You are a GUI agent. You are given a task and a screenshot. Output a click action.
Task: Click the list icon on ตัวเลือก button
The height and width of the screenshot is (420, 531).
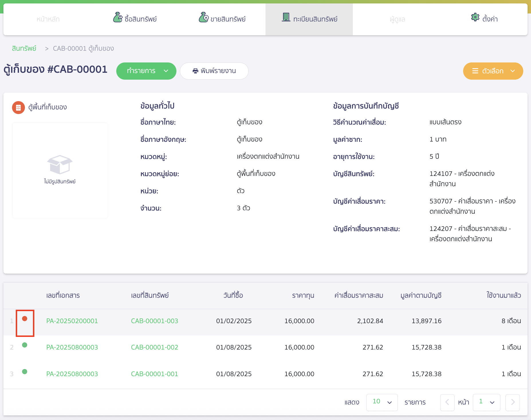[x=475, y=71]
